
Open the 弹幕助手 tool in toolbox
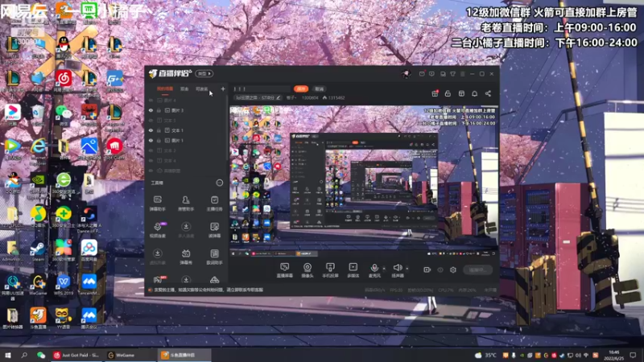(157, 204)
